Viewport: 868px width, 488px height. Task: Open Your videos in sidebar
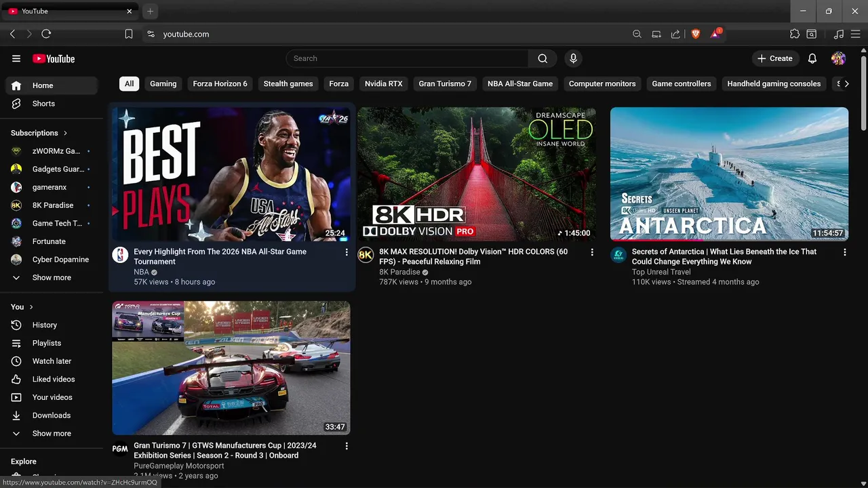pyautogui.click(x=52, y=398)
